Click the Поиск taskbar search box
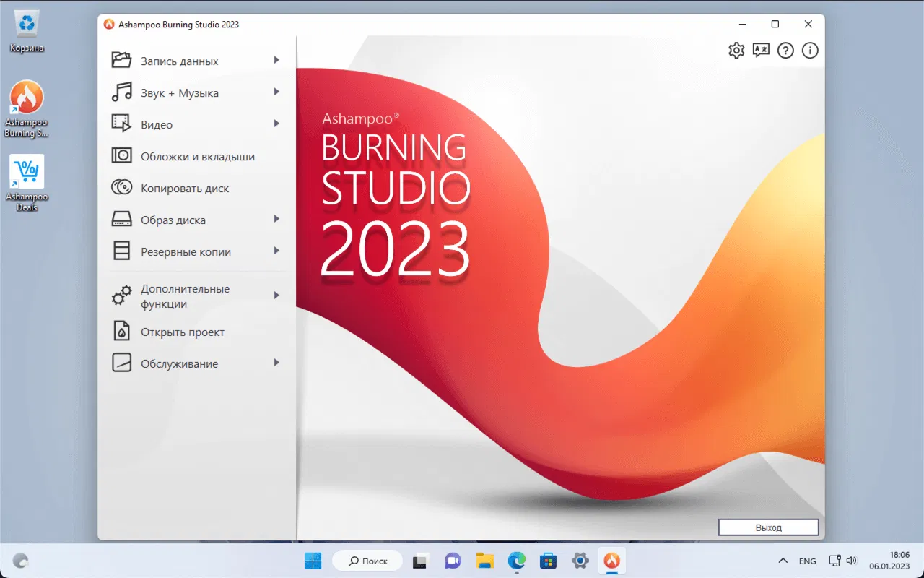924x578 pixels. pyautogui.click(x=368, y=561)
